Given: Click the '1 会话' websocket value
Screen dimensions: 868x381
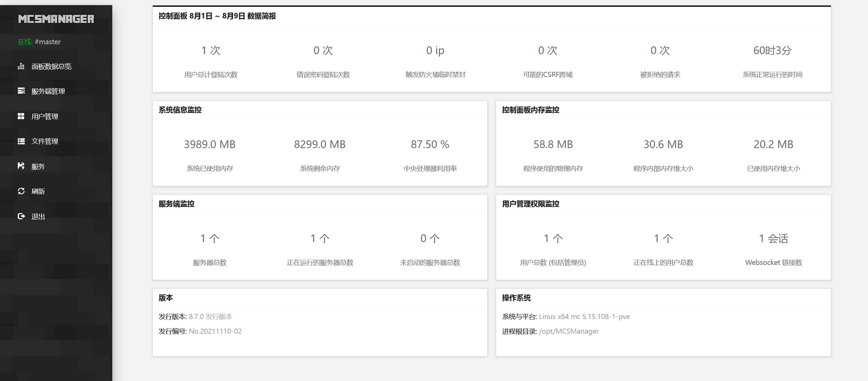Looking at the screenshot, I should (774, 238).
